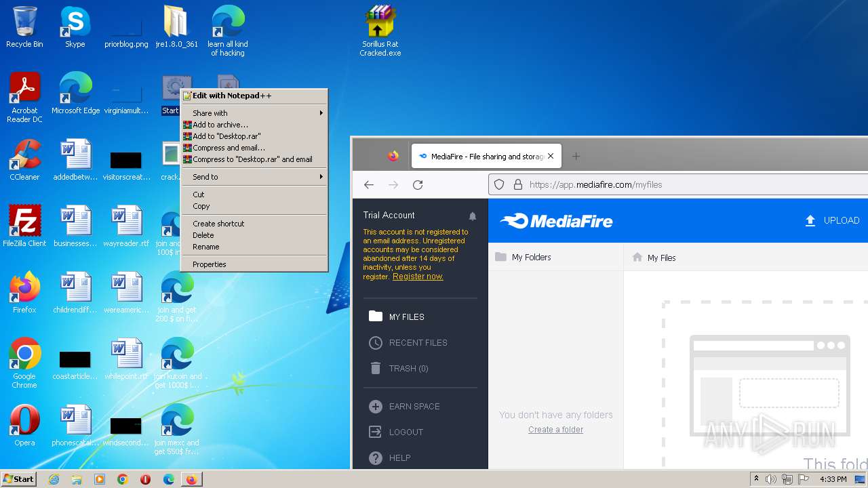This screenshot has height=488, width=868.
Task: Choose Compress to "Desktop.rar" and email
Action: click(254, 159)
